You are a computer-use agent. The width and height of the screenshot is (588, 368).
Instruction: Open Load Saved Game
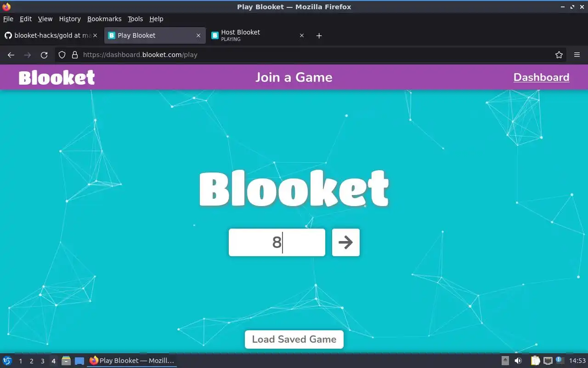294,339
